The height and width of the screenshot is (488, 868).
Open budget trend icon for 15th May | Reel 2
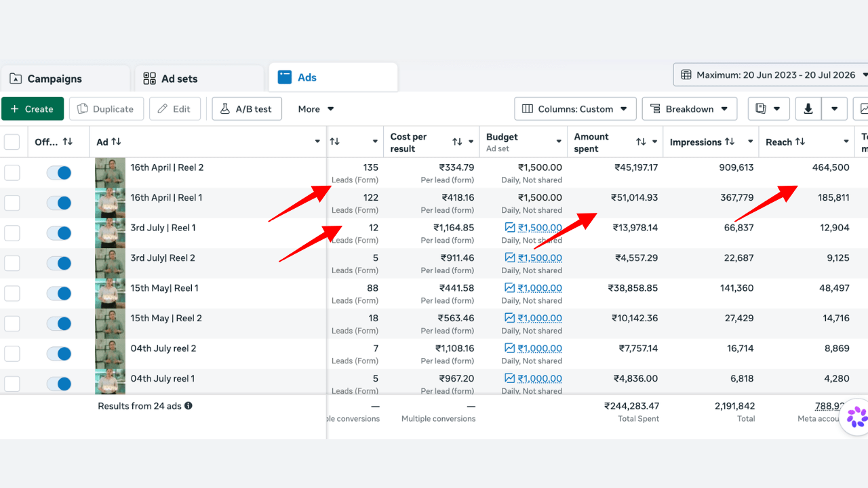click(x=510, y=318)
